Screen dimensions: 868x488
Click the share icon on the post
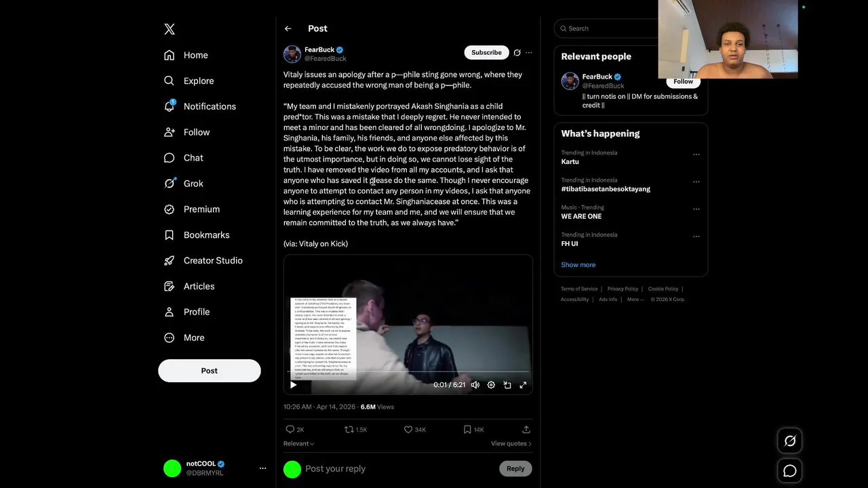[526, 430]
